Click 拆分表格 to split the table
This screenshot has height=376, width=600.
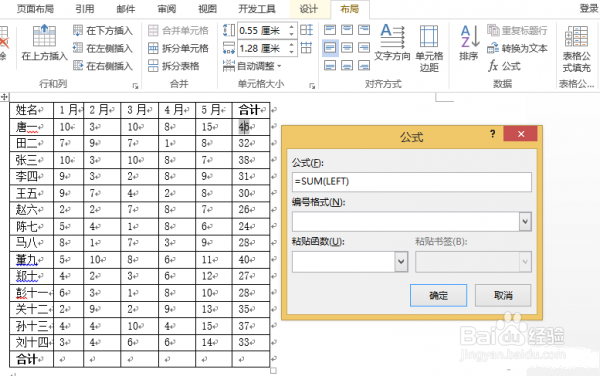(174, 66)
